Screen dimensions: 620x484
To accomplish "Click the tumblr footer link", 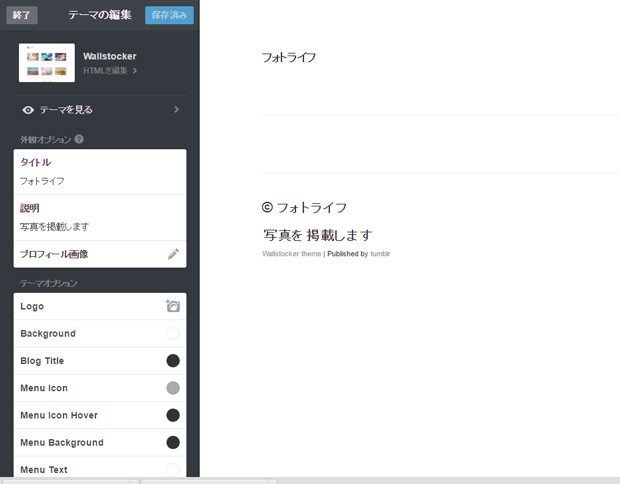I will tap(380, 254).
